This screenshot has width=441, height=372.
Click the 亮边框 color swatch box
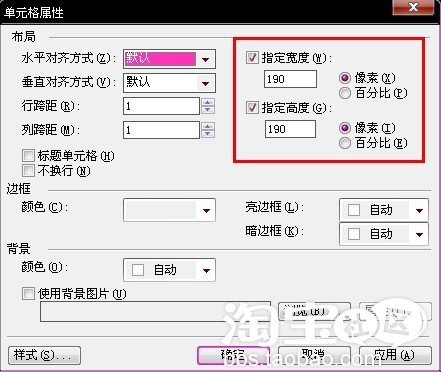(354, 210)
